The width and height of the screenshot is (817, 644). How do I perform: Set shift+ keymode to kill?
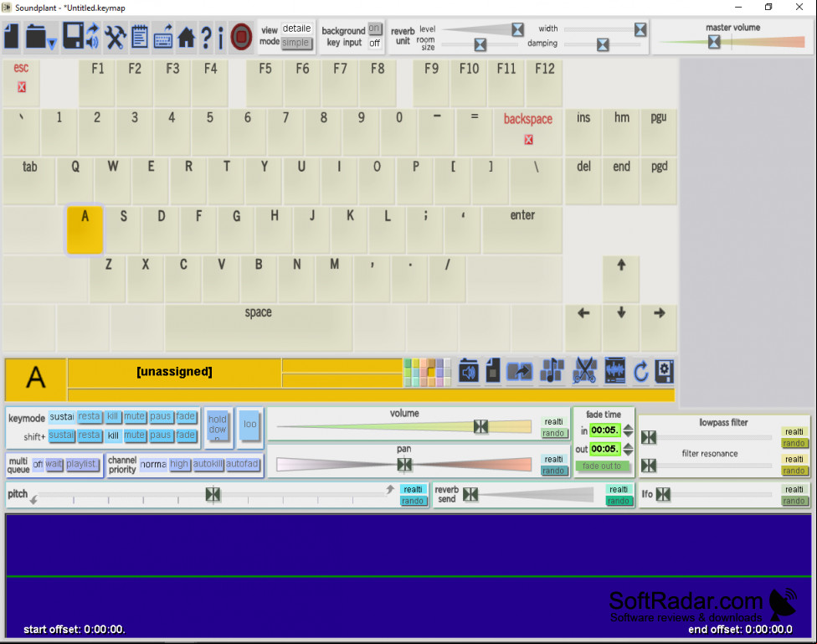(x=112, y=435)
